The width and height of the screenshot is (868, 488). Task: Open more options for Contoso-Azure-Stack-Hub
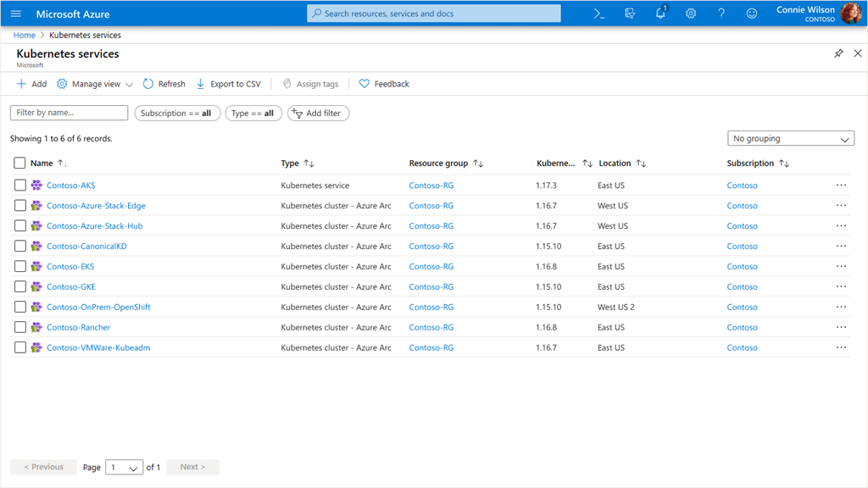pyautogui.click(x=842, y=225)
